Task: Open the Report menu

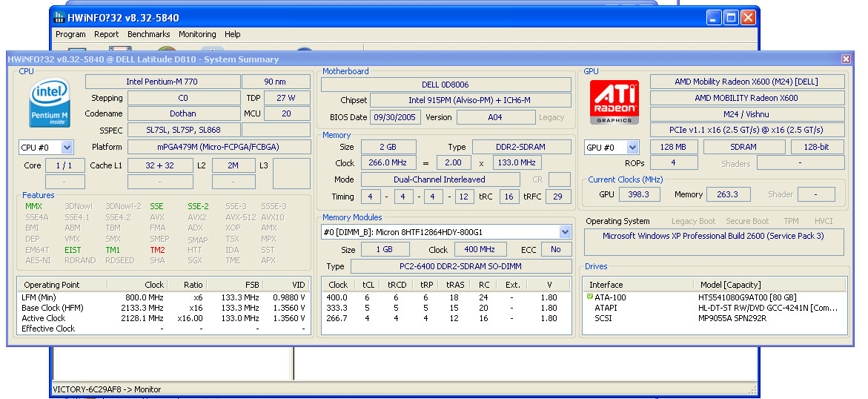Action: [106, 34]
